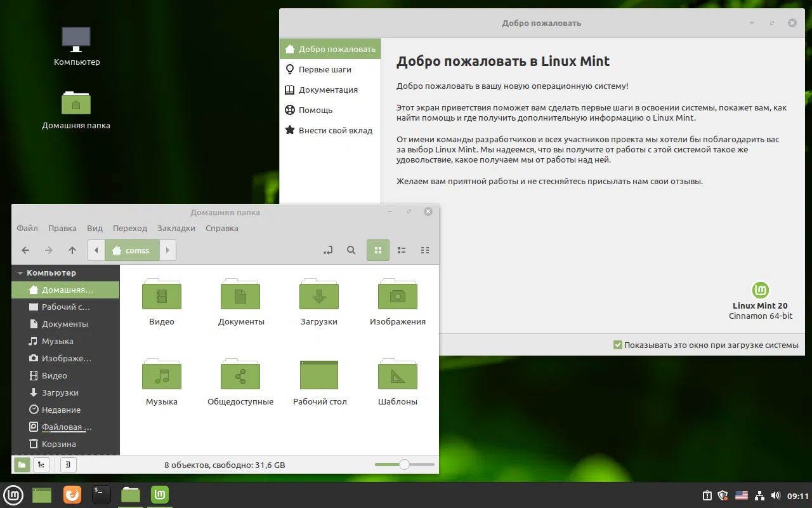Toggle the places sidebar button in status bar
Image resolution: width=812 pixels, height=508 pixels.
[22, 465]
